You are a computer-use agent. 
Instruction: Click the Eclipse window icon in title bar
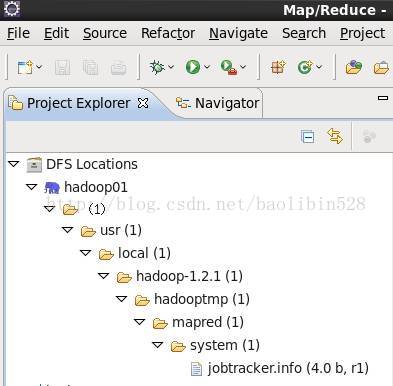pyautogui.click(x=12, y=9)
